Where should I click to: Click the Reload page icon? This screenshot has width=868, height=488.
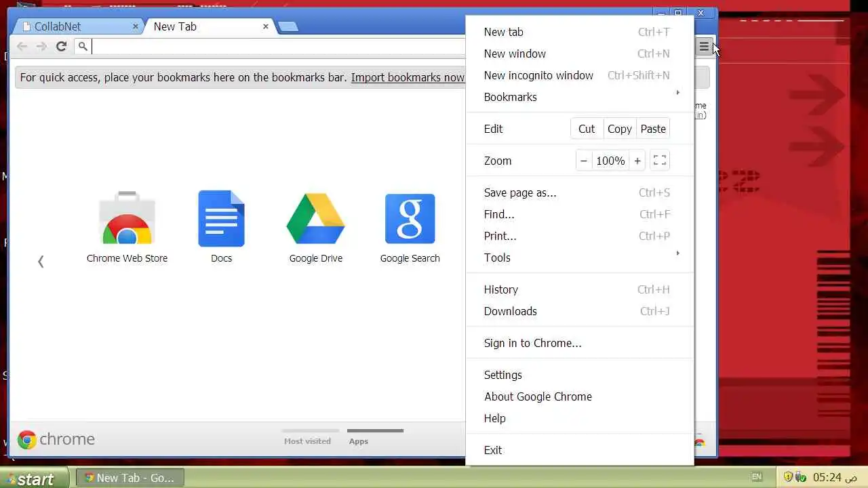(61, 46)
